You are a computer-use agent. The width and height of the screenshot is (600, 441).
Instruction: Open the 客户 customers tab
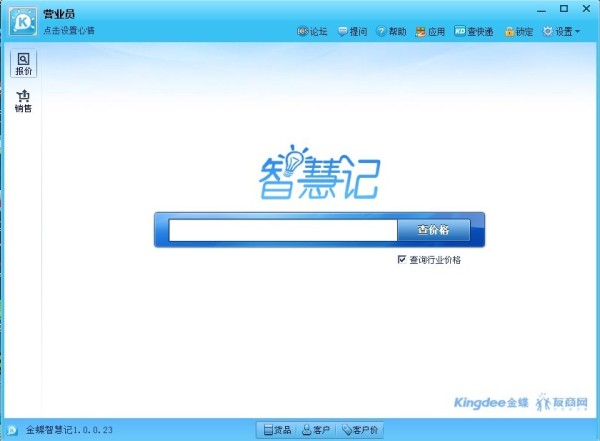tap(316, 430)
